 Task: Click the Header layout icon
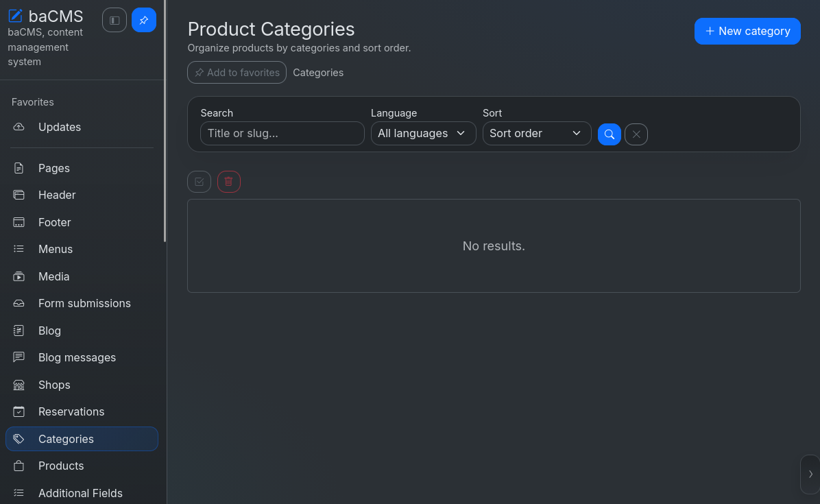pos(19,195)
